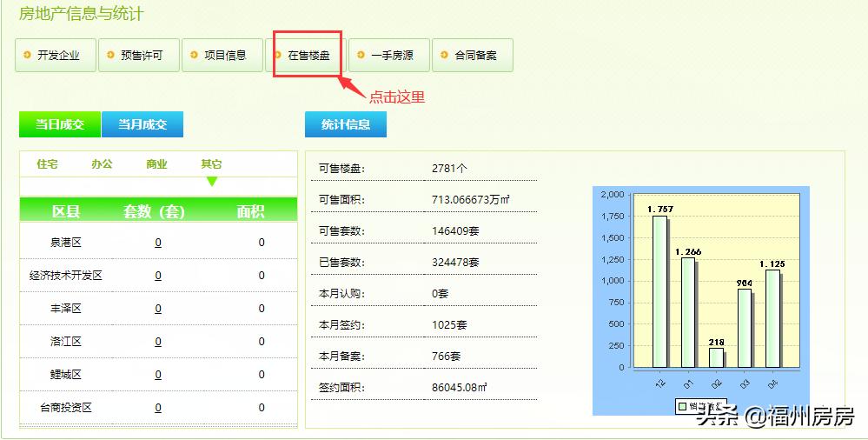868x440 pixels.
Task: Click the green triangle marker under 其它
Action: 211,181
